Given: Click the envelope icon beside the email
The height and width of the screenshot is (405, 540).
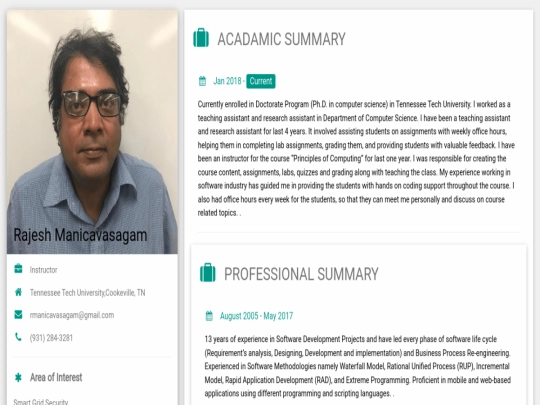Looking at the screenshot, I should (x=19, y=314).
